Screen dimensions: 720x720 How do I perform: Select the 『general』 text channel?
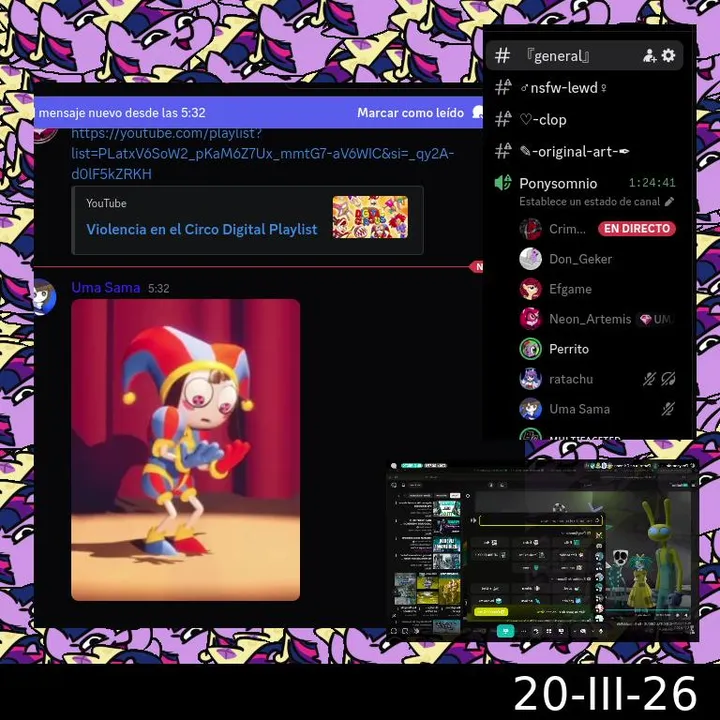click(585, 56)
